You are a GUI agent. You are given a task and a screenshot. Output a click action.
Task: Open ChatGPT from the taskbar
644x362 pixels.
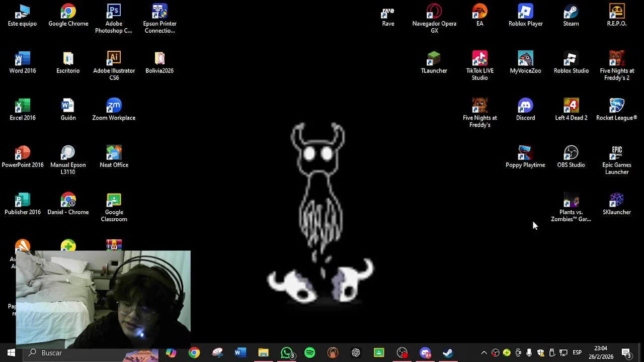[x=356, y=353]
